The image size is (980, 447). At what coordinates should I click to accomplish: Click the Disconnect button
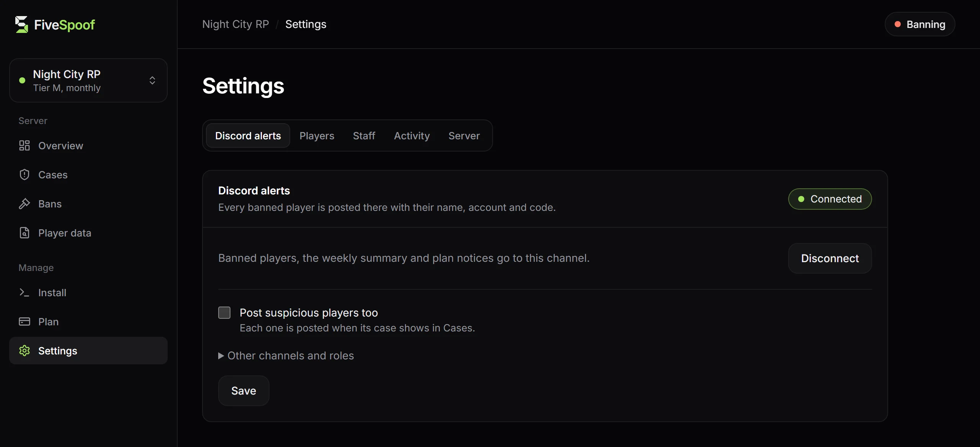point(830,258)
